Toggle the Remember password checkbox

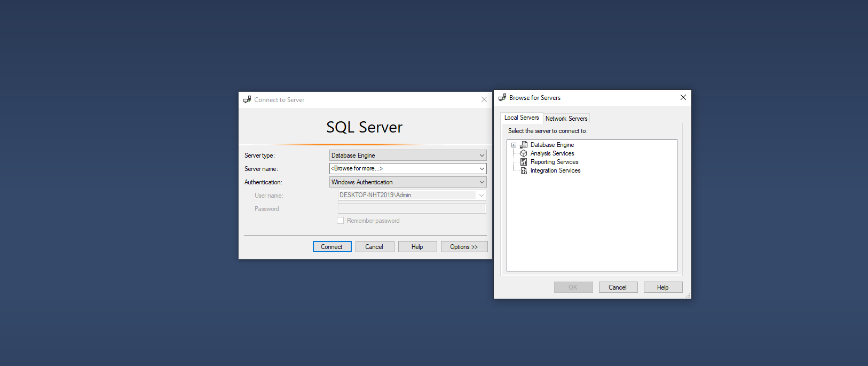(340, 221)
